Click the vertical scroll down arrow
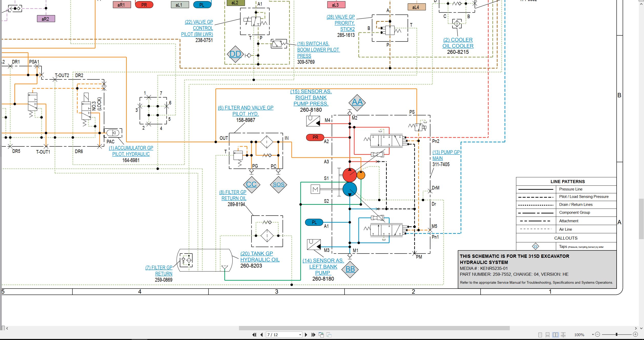Screen dimensions: 644x340 [x=641, y=328]
